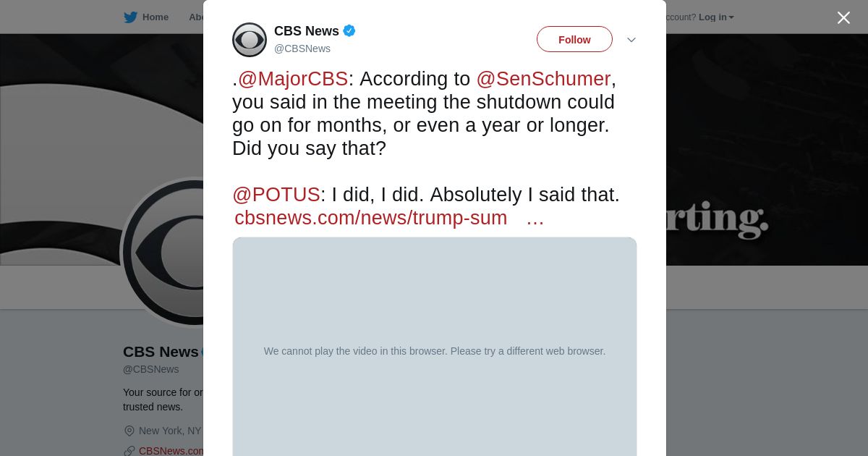Click the CBS eye avatar in the tweet
The image size is (868, 456).
point(250,40)
